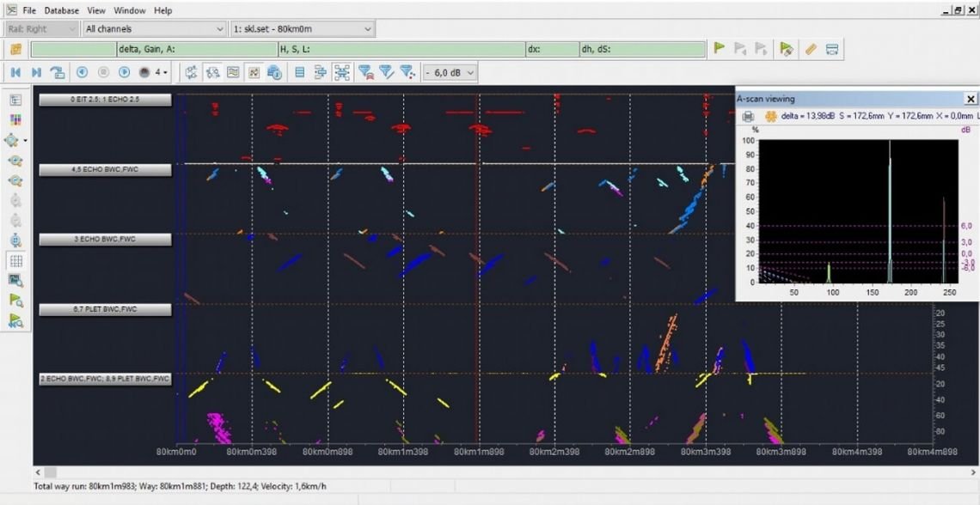
Task: Toggle the network-like view button in toolbar
Action: coord(342,73)
